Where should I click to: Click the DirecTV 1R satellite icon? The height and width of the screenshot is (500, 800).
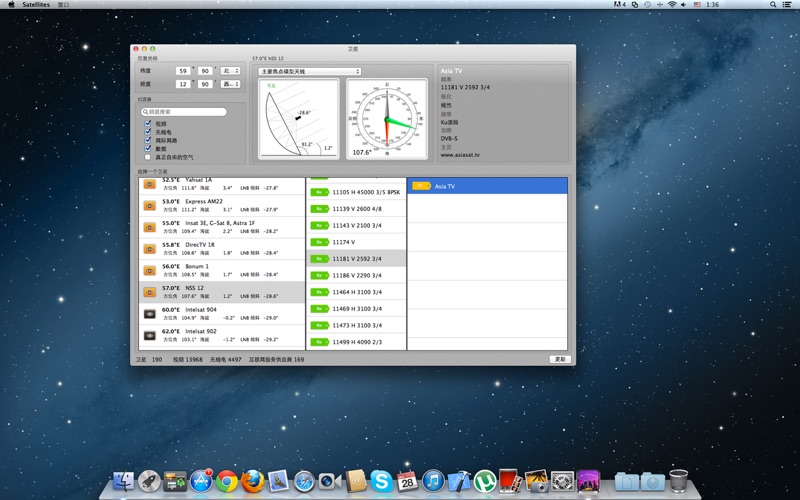[149, 249]
